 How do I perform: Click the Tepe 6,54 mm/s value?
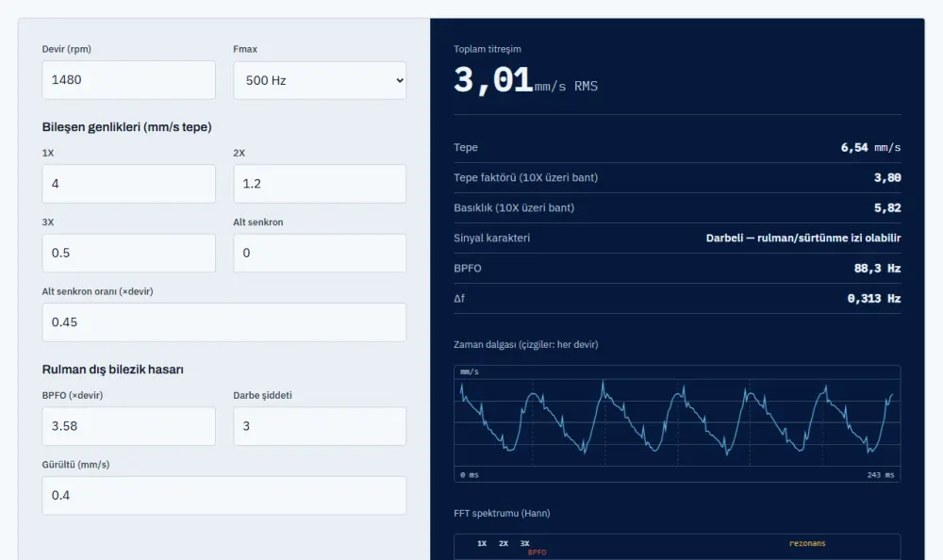(870, 147)
